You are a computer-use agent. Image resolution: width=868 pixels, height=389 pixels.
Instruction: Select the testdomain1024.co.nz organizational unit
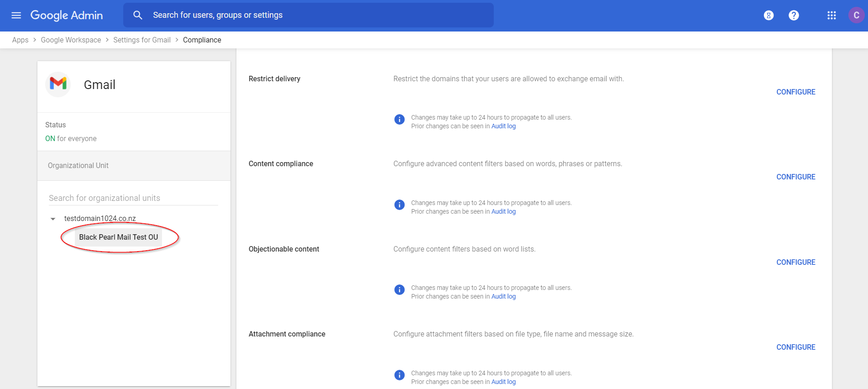tap(100, 218)
